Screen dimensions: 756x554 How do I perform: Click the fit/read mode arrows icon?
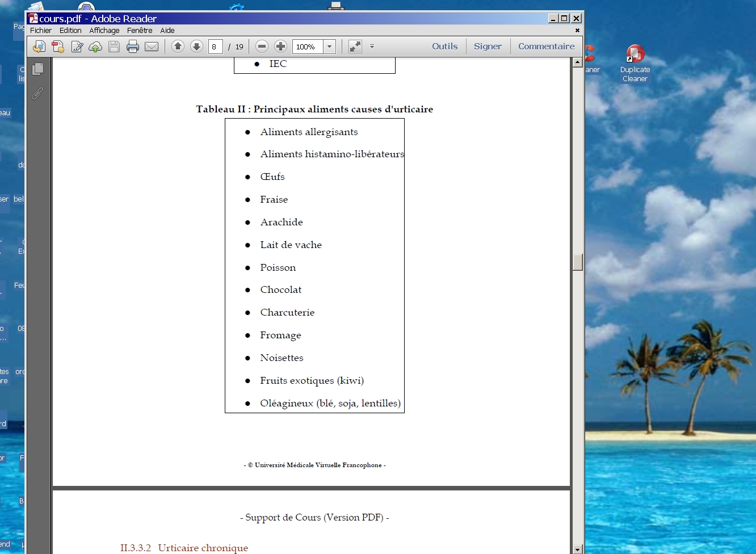[x=355, y=47]
